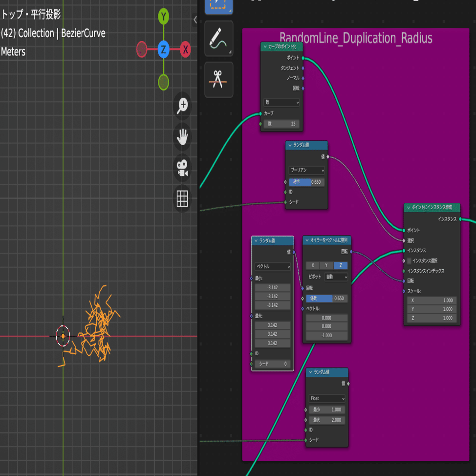Click the シード socket of the Float random node
Viewport: 476px width, 476px height.
[x=306, y=440]
